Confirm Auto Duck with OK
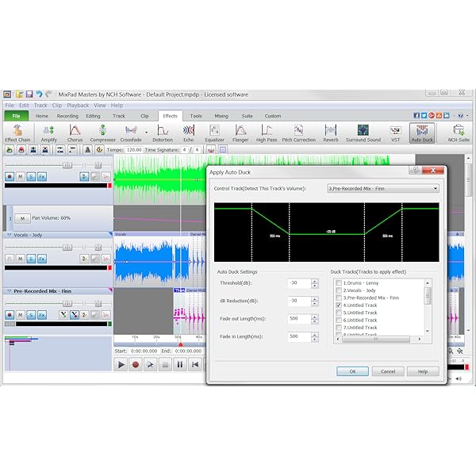This screenshot has height=476, width=476. [352, 371]
